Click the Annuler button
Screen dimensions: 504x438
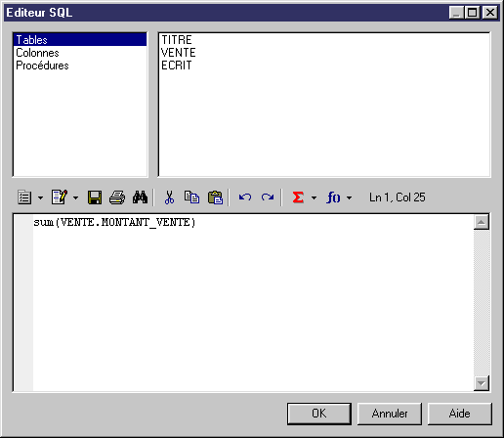390,414
